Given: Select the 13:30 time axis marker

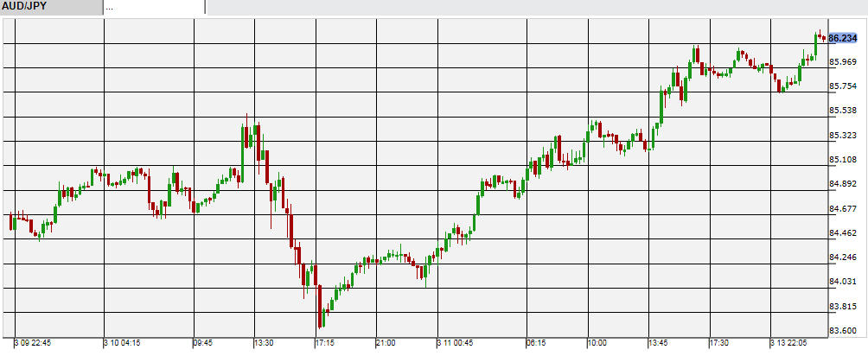Looking at the screenshot, I should point(263,343).
